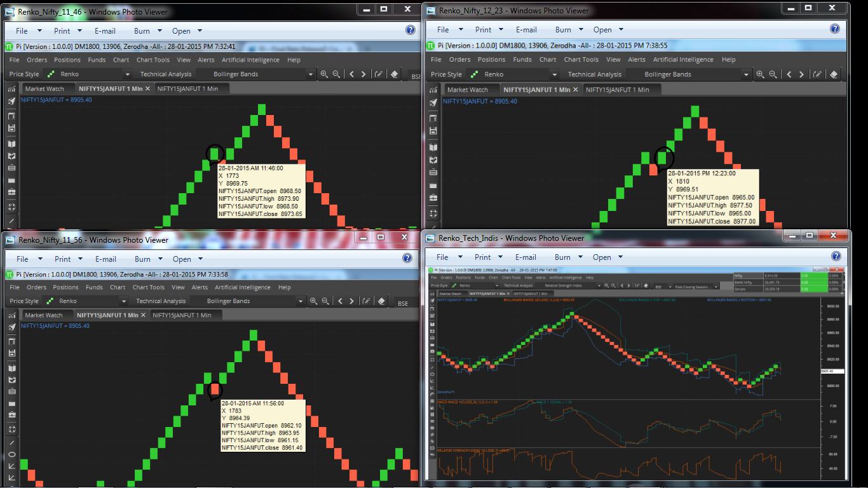The image size is (868, 488).
Task: Click BSE button in Renko_Nifty_11_56 toolbar
Action: (403, 304)
